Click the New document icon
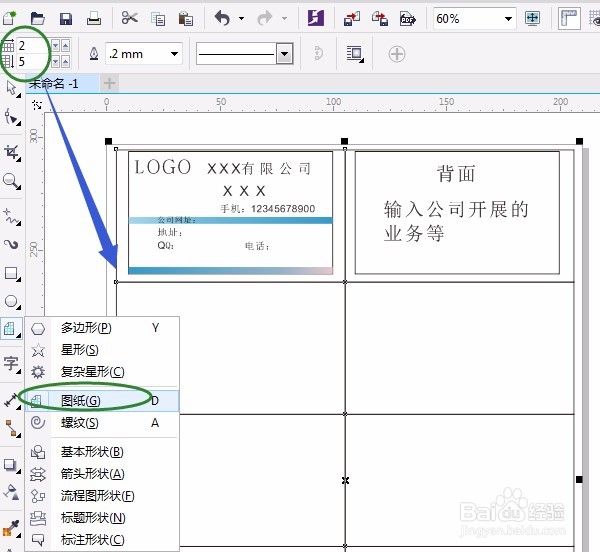 coord(9,18)
